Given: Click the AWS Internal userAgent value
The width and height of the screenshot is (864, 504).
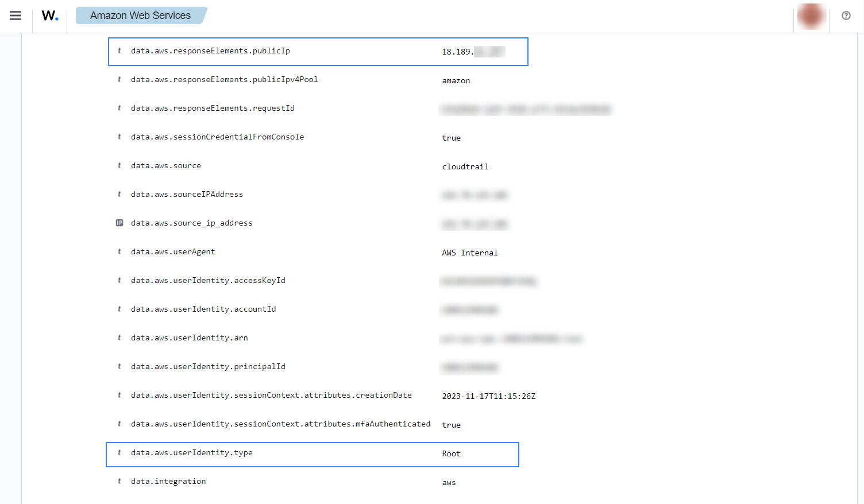Looking at the screenshot, I should (x=469, y=253).
